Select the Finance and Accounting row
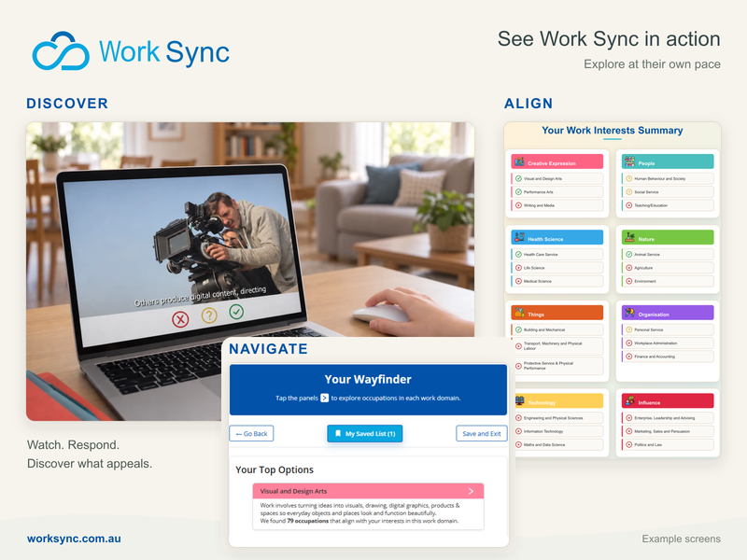The image size is (747, 560). [668, 357]
